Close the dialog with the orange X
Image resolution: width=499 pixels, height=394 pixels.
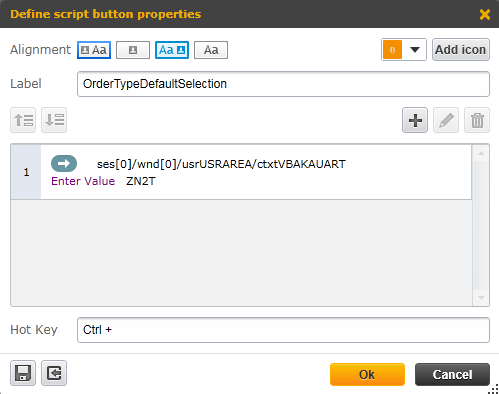(x=485, y=14)
